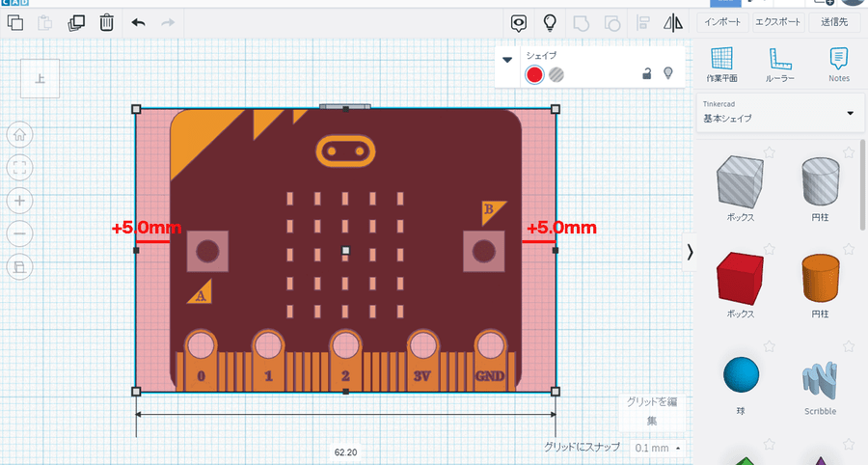Favorite the Scribble shape with its star
This screenshot has height=465, width=868.
coord(849,346)
